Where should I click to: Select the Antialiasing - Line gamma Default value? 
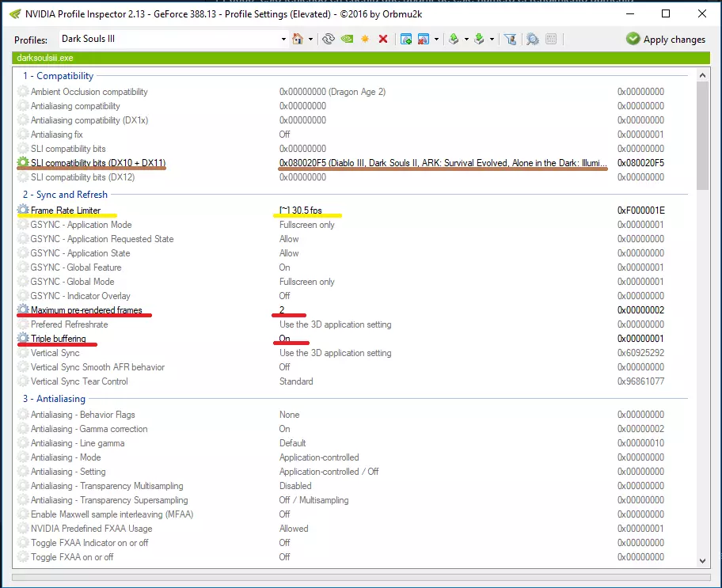click(x=292, y=443)
